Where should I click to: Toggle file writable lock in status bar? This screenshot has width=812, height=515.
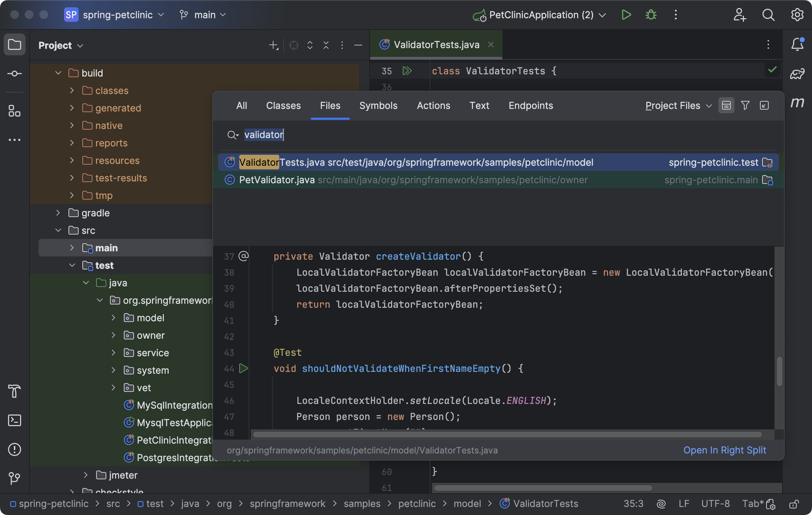click(x=794, y=504)
